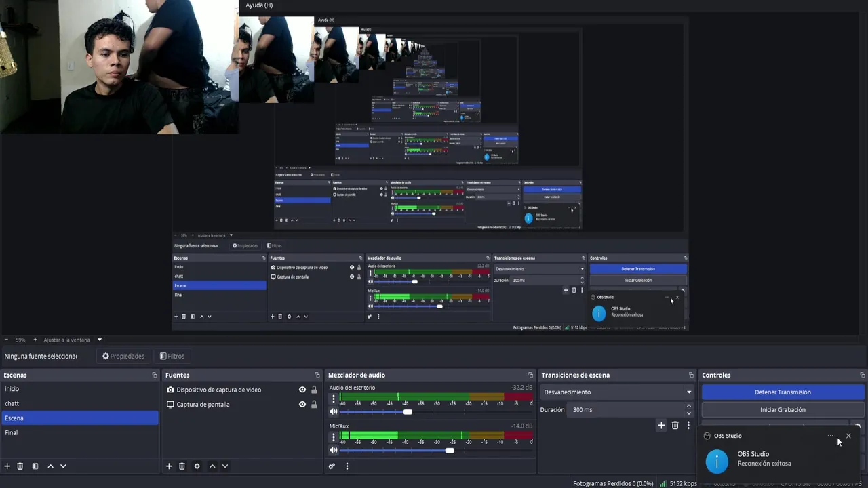Hide Captura de pantalla source

[302, 405]
